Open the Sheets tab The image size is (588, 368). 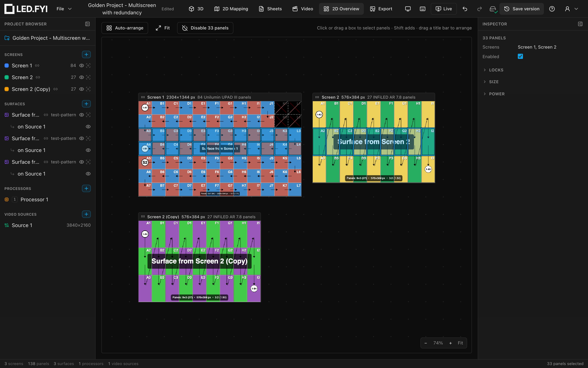tap(270, 9)
